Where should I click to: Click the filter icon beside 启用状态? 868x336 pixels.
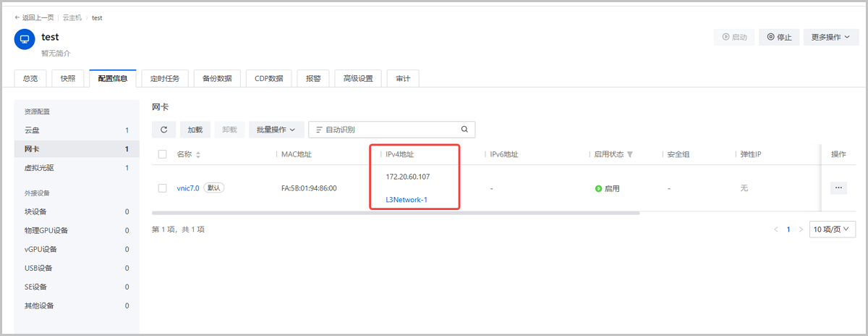tap(629, 155)
